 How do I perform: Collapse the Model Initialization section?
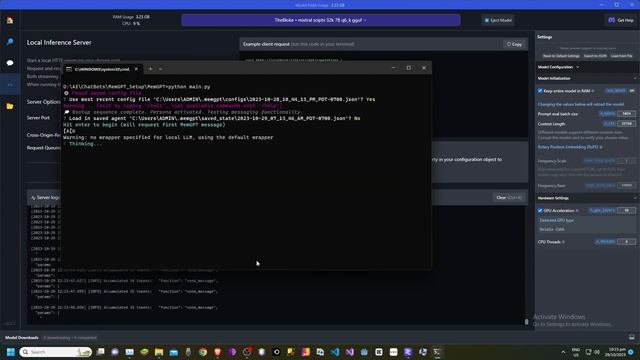[x=635, y=78]
